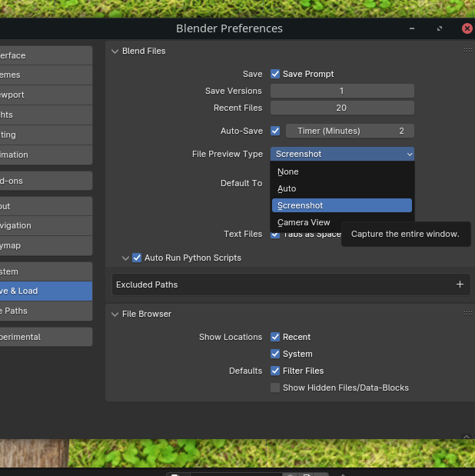
Task: Collapse the File Browser panel
Action: 115,314
